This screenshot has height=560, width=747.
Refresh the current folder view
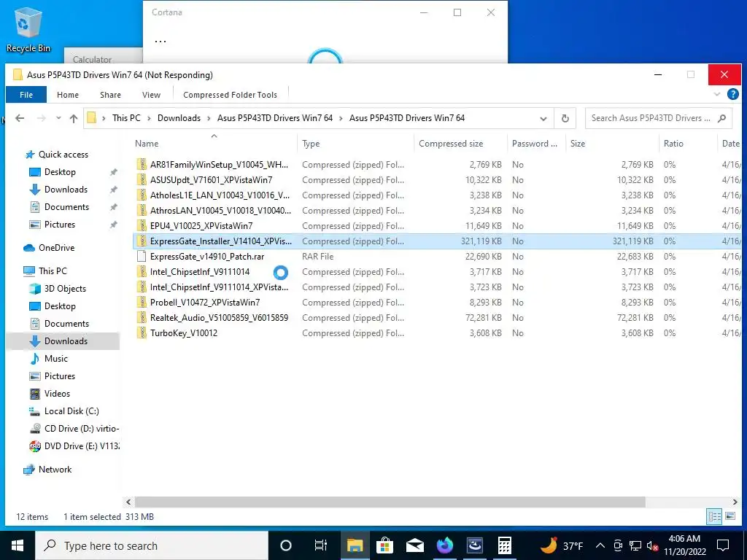(x=565, y=118)
